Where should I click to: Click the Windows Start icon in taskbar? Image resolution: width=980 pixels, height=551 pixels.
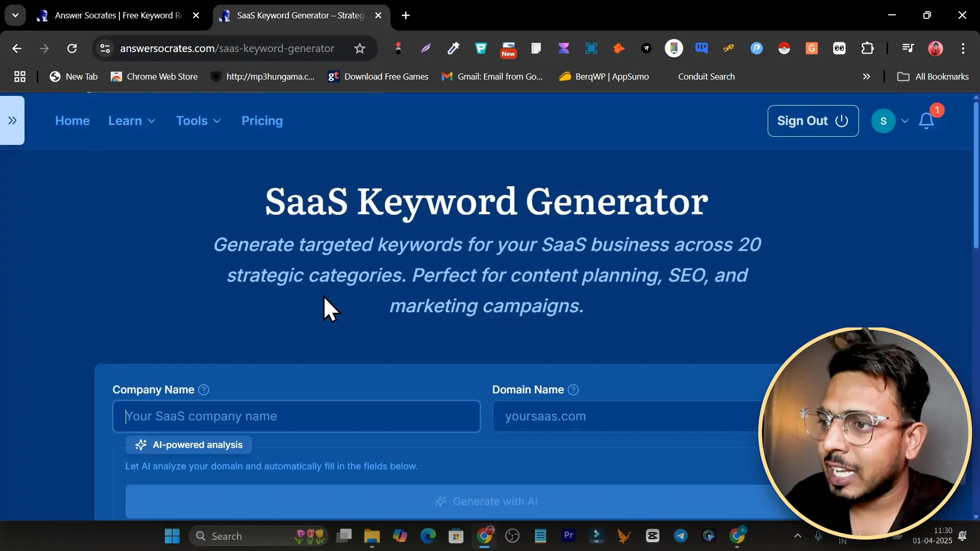(x=172, y=536)
